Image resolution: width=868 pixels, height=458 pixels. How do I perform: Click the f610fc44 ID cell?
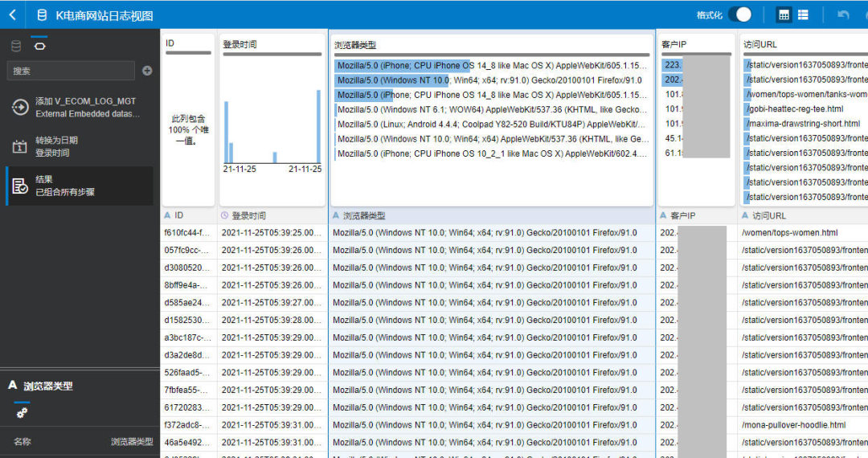(x=188, y=233)
